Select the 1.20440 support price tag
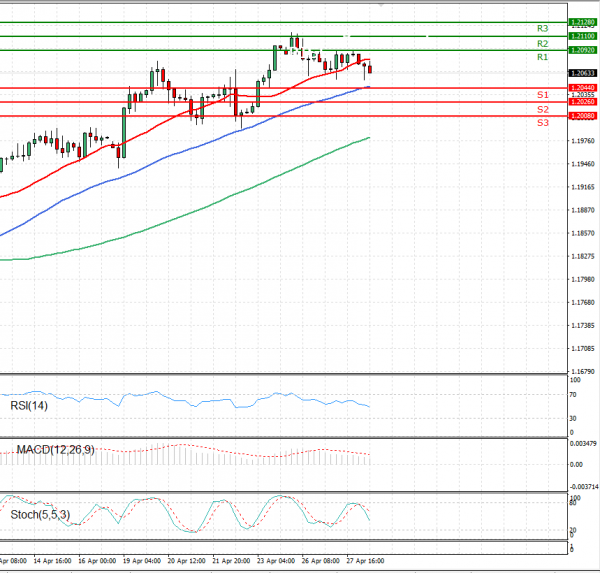 click(583, 88)
